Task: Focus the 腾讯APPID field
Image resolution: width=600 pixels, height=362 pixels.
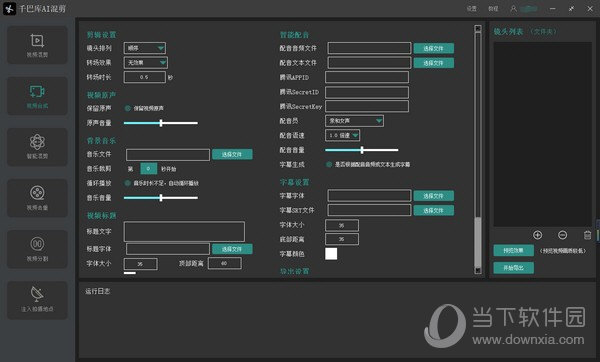Action: [x=367, y=77]
